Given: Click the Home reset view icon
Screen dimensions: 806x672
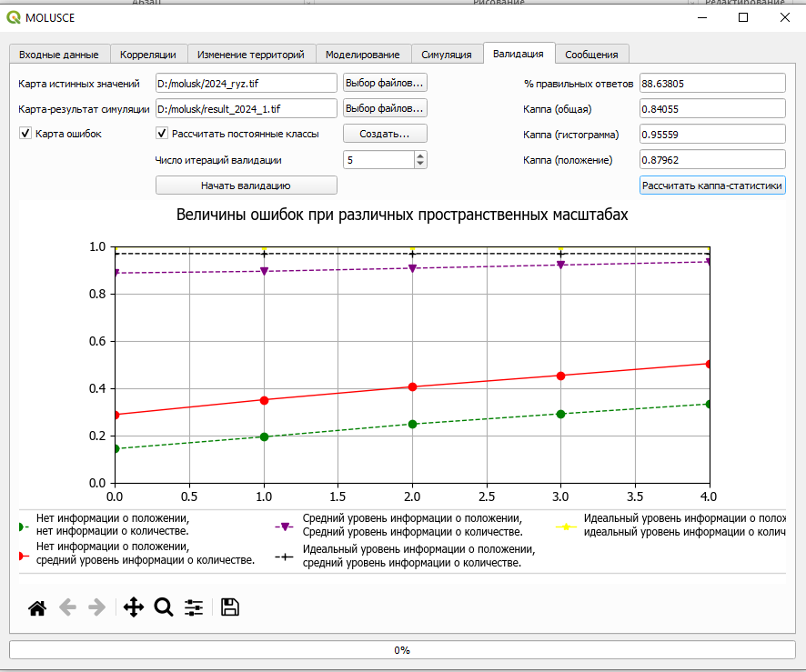Looking at the screenshot, I should point(37,607).
